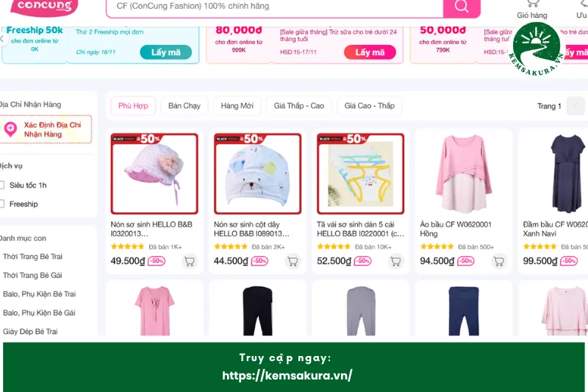Click the location pin icon
Screen dimensions: 588x392
point(10,129)
